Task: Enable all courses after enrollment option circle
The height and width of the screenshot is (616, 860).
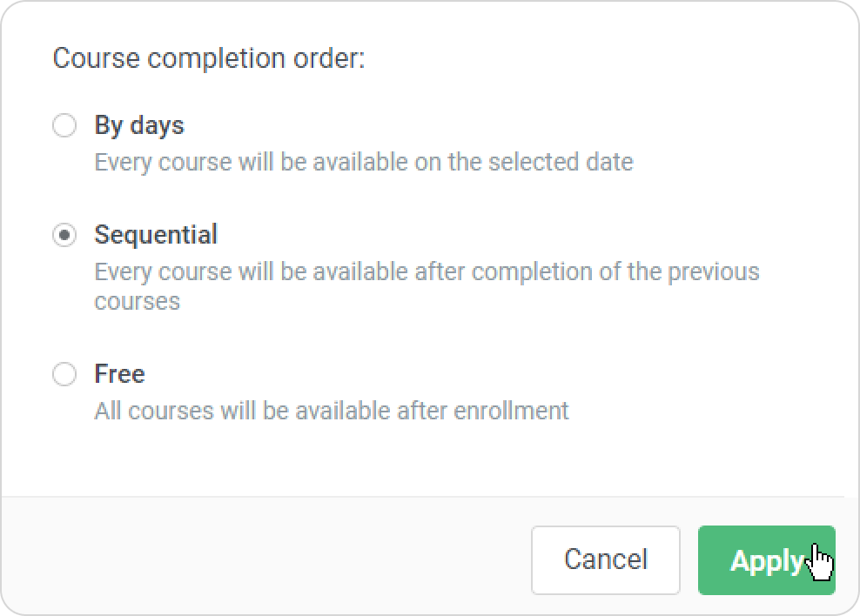Action: point(64,374)
